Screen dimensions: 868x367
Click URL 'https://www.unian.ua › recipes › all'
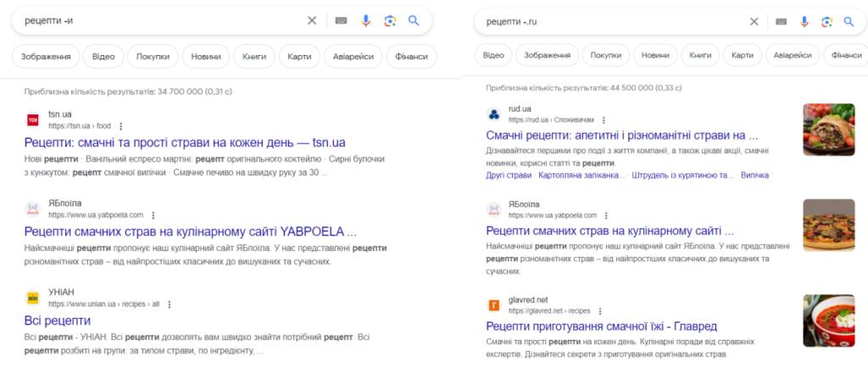tap(103, 304)
